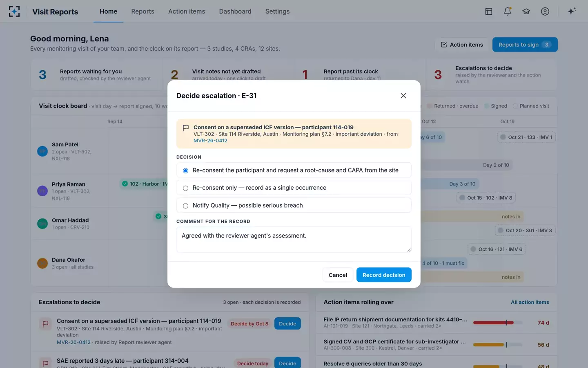The image size is (588, 368).
Task: Close the Decide escalation dialog
Action: pyautogui.click(x=403, y=96)
